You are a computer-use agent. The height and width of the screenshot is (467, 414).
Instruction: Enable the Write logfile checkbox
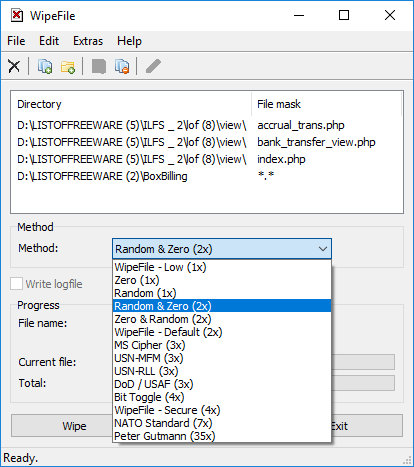(16, 284)
